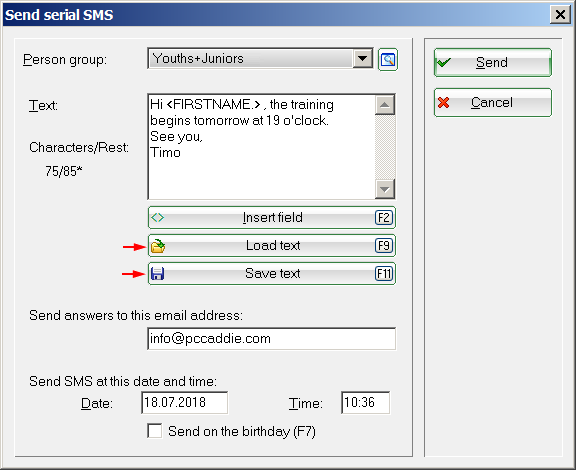
Task: Click the Cancel button
Action: (x=493, y=103)
